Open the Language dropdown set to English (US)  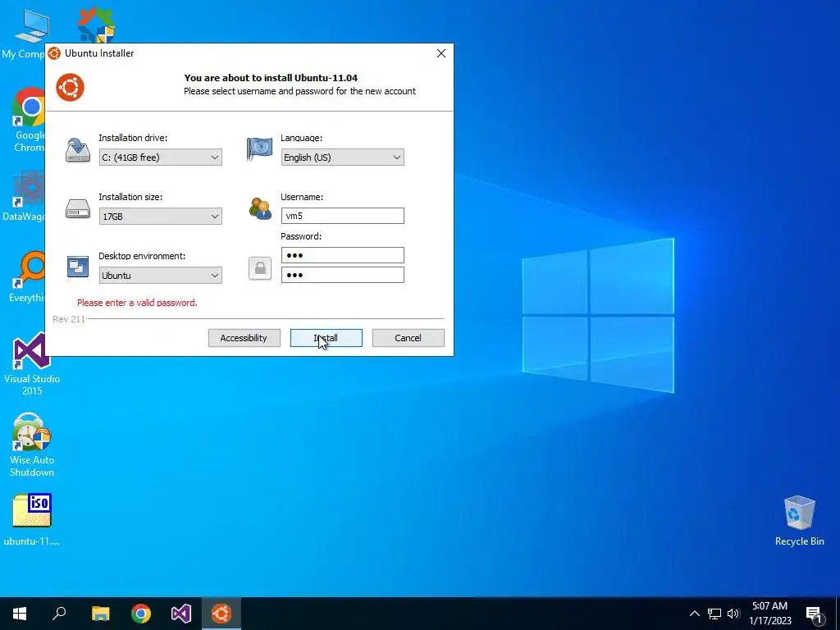[x=342, y=157]
